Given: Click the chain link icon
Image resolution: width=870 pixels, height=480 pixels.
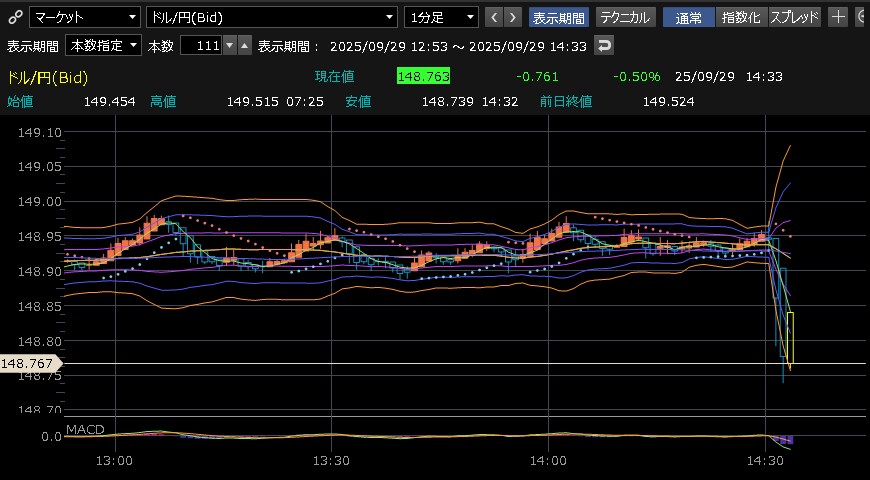Looking at the screenshot, I should (x=13, y=17).
